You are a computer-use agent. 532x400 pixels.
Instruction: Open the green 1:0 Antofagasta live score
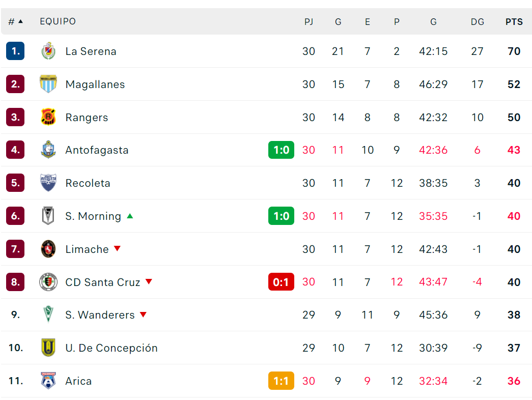pos(281,150)
